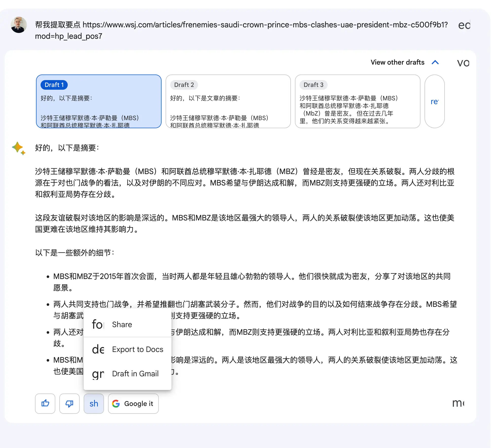Image resolution: width=493 pixels, height=448 pixels.
Task: Click the Bard sparkle icon
Action: click(x=19, y=148)
